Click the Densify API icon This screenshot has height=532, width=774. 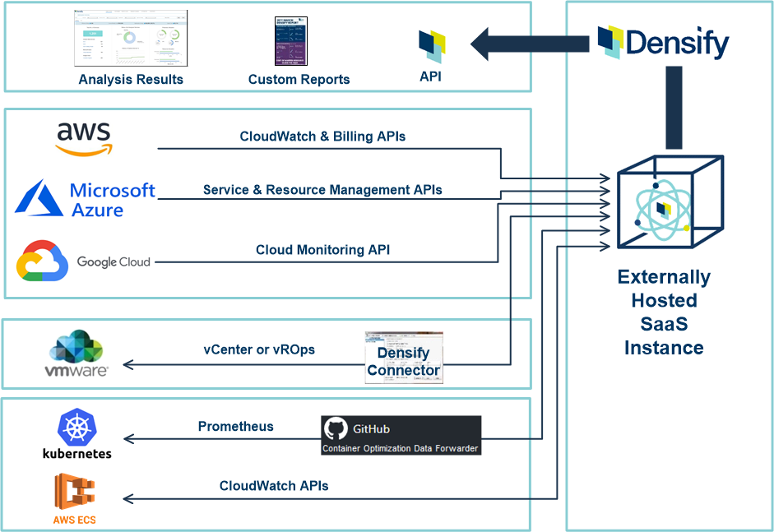click(432, 44)
